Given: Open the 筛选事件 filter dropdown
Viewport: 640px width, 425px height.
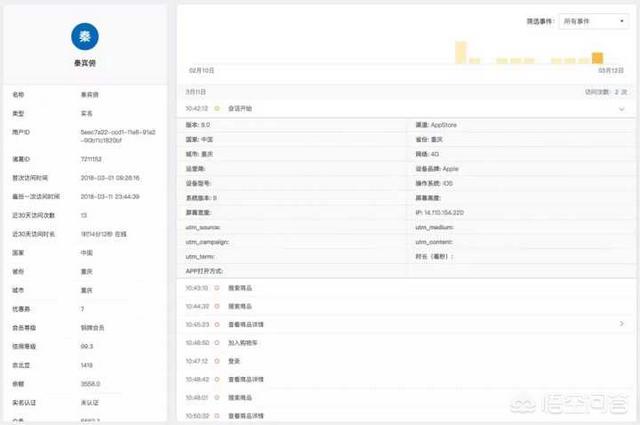Looking at the screenshot, I should click(593, 20).
